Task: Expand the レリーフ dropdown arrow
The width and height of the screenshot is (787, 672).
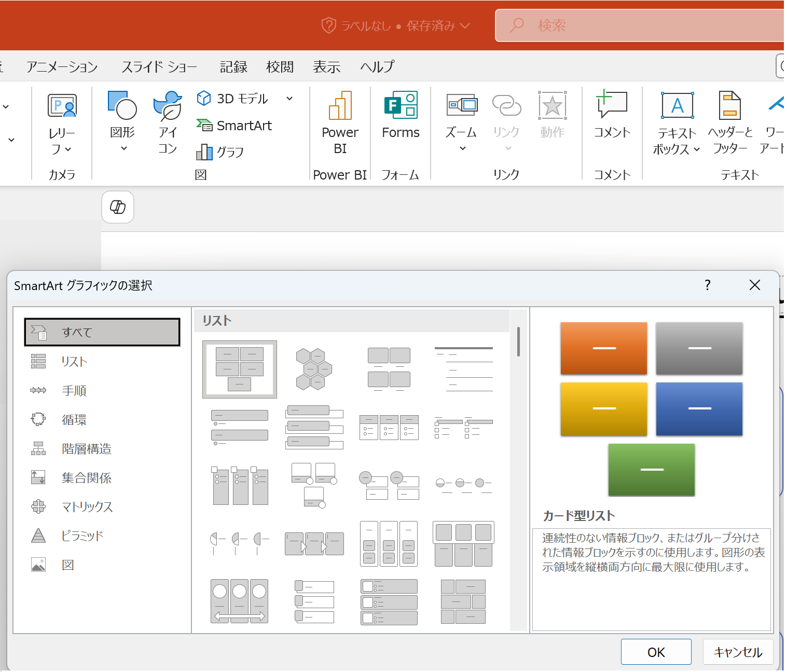Action: coord(68,150)
